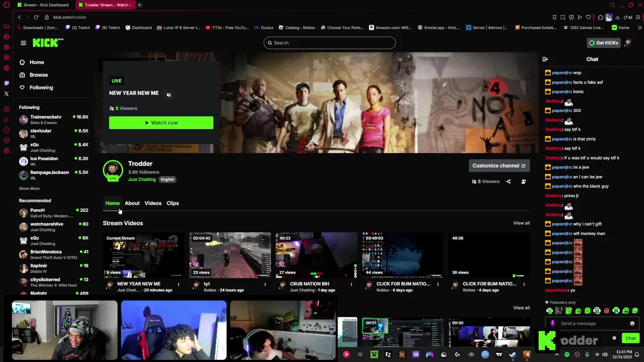
Task: Open Opera extensions cube icon
Action: tap(600, 17)
